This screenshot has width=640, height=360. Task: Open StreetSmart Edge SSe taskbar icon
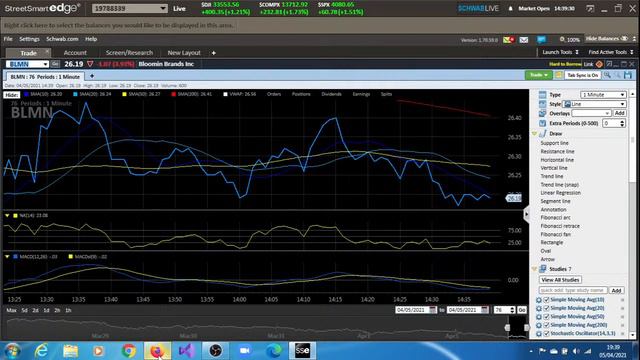click(302, 351)
